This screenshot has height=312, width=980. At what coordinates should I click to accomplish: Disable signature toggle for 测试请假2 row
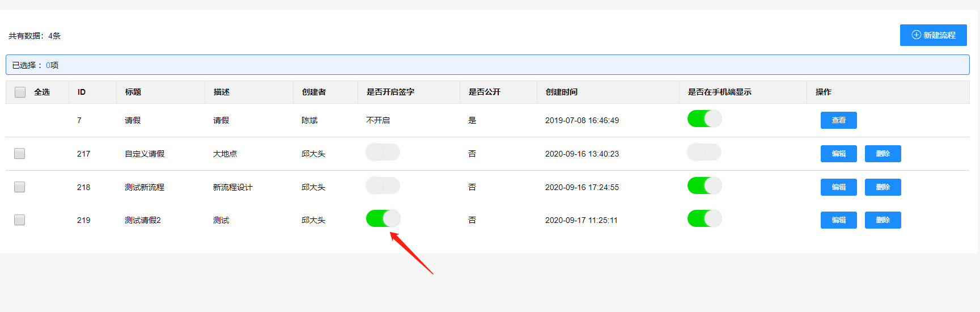coord(383,218)
